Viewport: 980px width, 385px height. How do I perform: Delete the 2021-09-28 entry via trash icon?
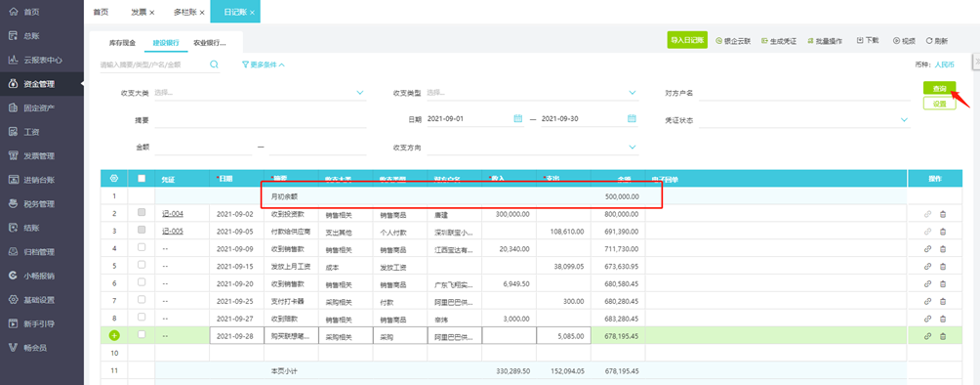coord(943,336)
